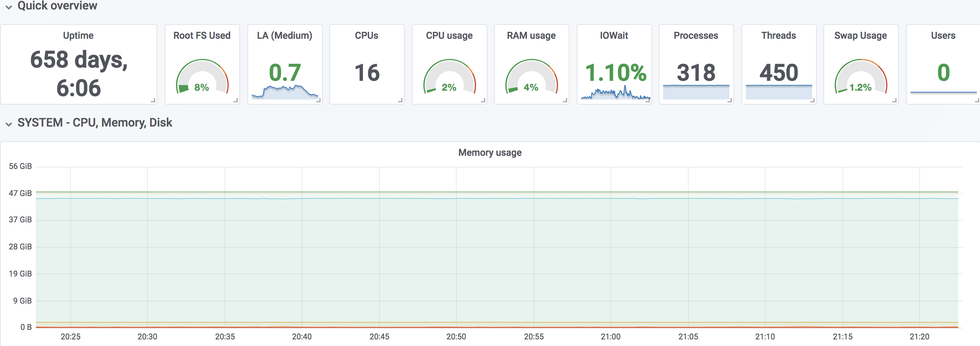Click the SYSTEM - CPU, Memory, Disk row title
This screenshot has width=980, height=346.
click(95, 123)
